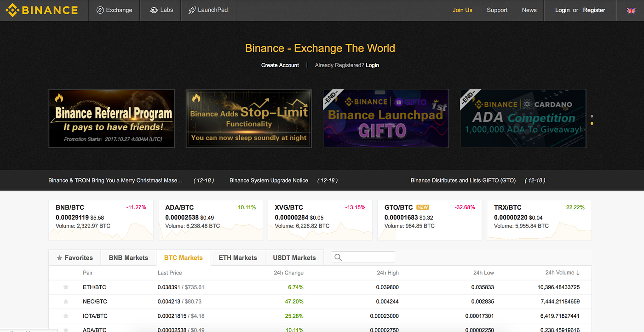Switch to the USDT Markets tab
This screenshot has height=332, width=644.
click(294, 258)
